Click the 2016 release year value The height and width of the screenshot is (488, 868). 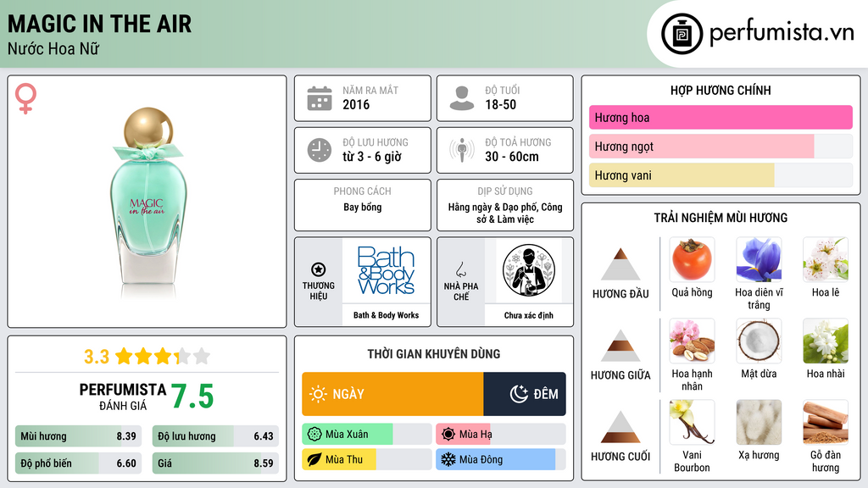356,104
